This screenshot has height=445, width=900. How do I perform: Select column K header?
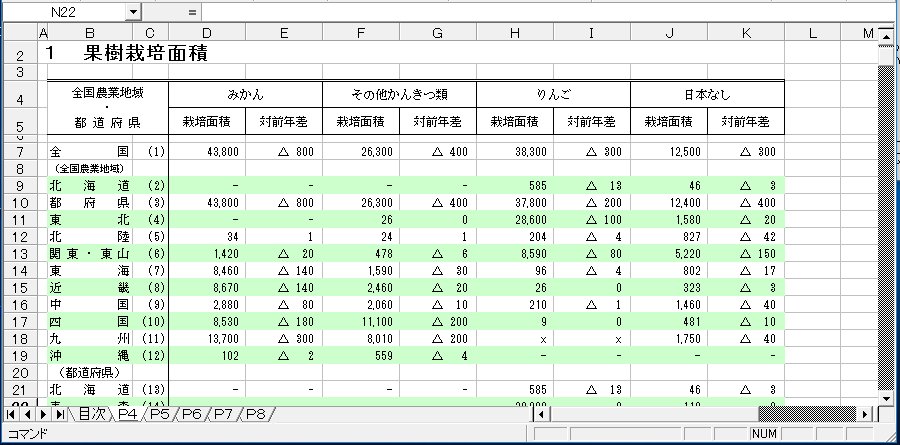pyautogui.click(x=746, y=33)
